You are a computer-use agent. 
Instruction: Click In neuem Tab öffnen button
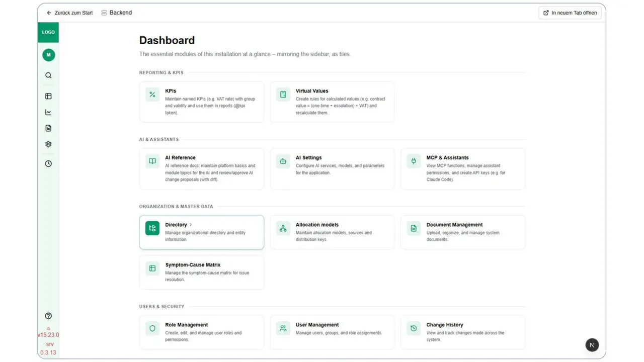571,13
